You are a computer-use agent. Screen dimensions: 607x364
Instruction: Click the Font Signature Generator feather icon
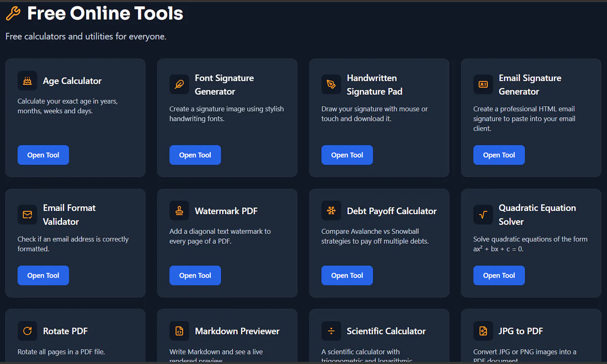coord(179,84)
